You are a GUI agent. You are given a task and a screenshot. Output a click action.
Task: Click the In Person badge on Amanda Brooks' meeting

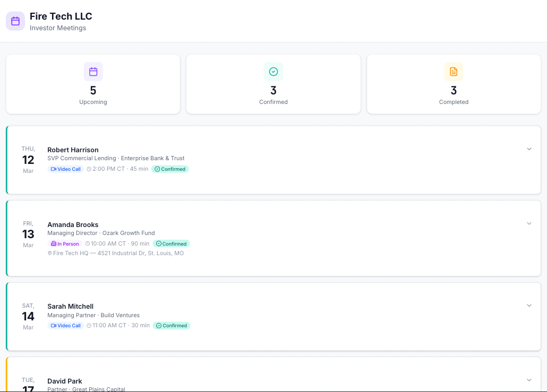coord(64,244)
